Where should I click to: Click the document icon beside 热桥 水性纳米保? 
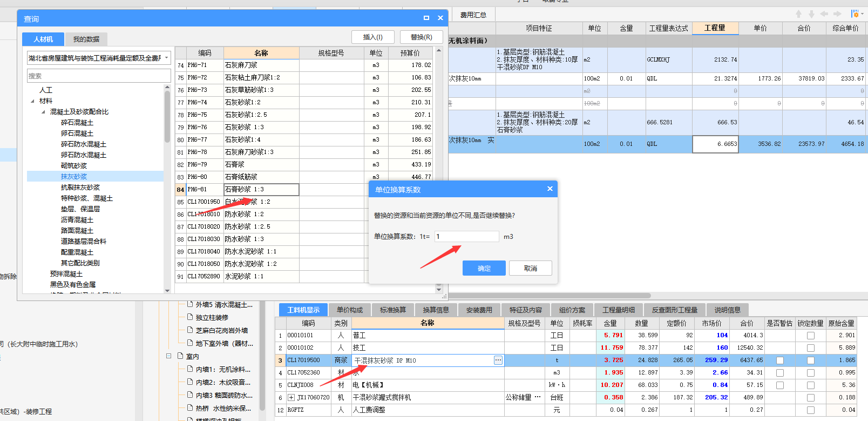click(190, 408)
